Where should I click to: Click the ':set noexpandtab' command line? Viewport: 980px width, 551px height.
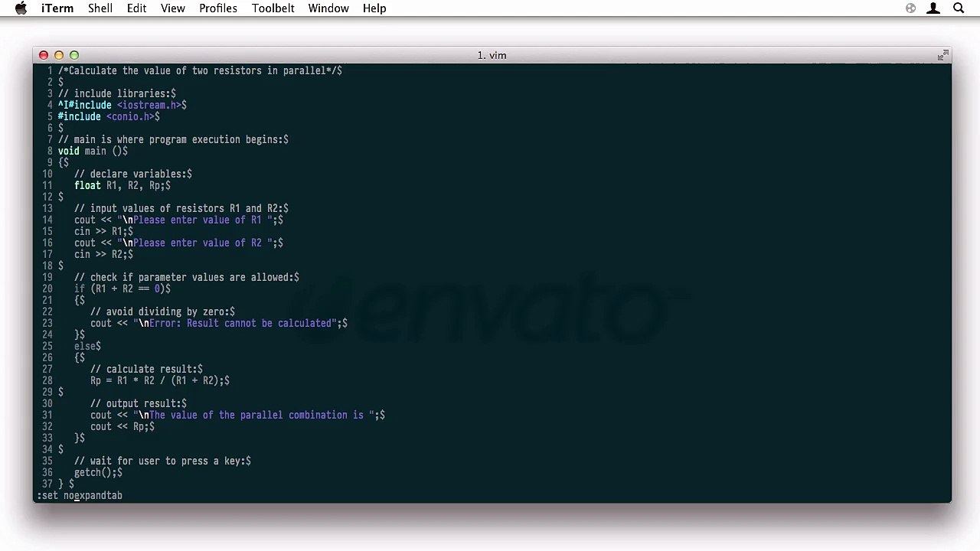(x=80, y=496)
